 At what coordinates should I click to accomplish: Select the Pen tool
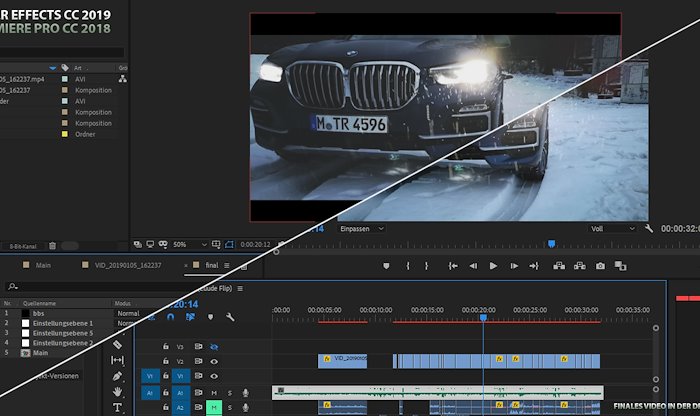[x=117, y=376]
